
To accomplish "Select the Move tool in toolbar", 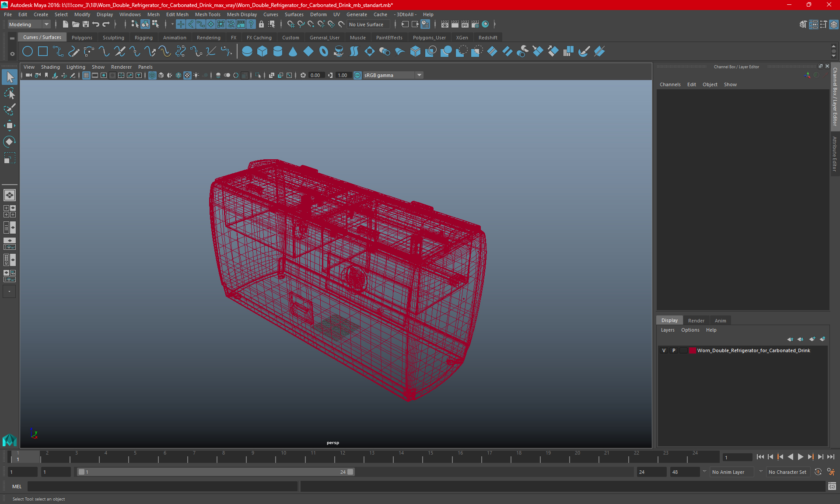I will pos(9,126).
